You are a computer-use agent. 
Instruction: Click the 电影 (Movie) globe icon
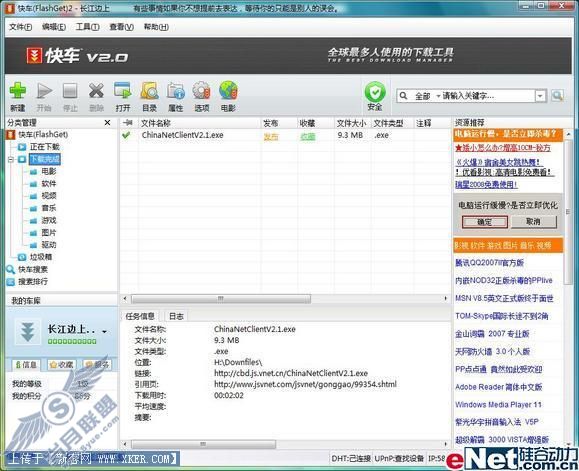pyautogui.click(x=228, y=91)
